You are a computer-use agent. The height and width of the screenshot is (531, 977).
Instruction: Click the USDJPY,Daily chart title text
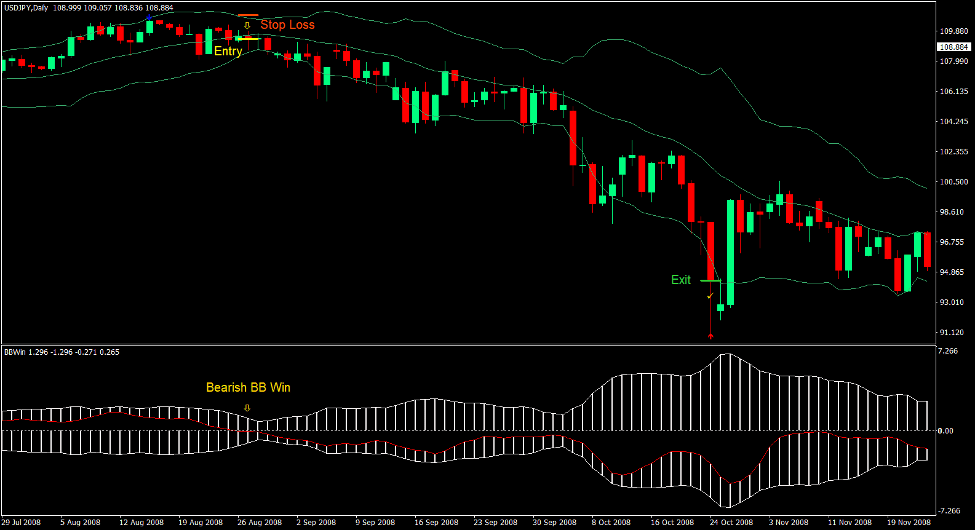[27, 8]
